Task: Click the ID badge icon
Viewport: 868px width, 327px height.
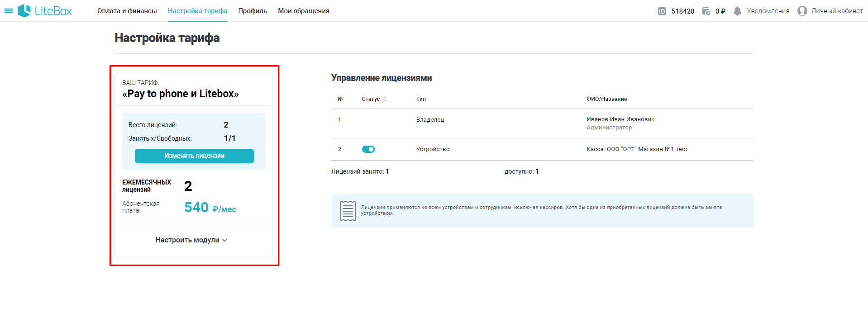Action: tap(662, 11)
